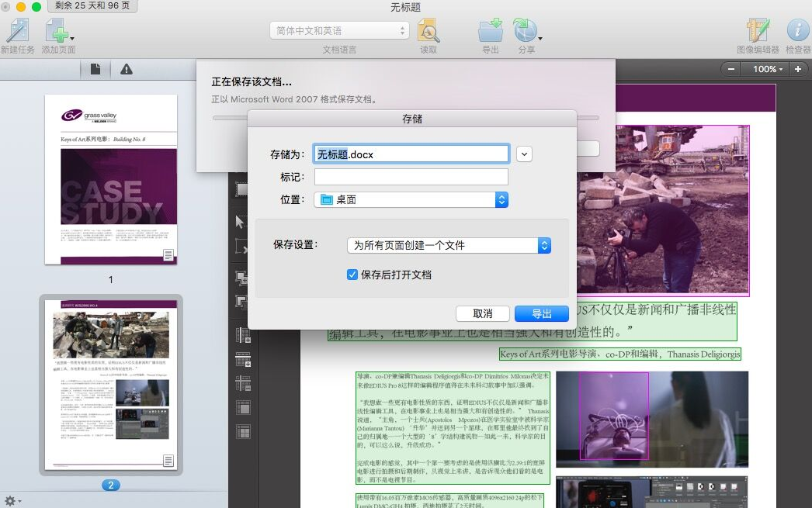Click the blue 导出 export button
This screenshot has width=812, height=508.
[x=541, y=313]
